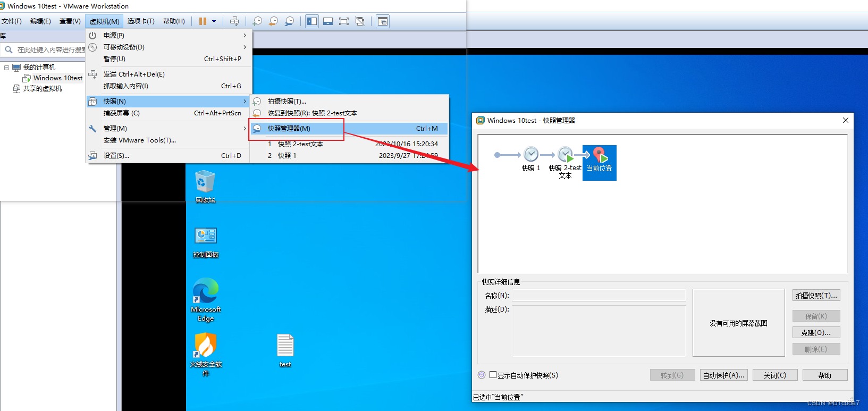Open the Microsoft Edge desktop shortcut
Viewport: 868px width, 411px height.
[x=206, y=300]
